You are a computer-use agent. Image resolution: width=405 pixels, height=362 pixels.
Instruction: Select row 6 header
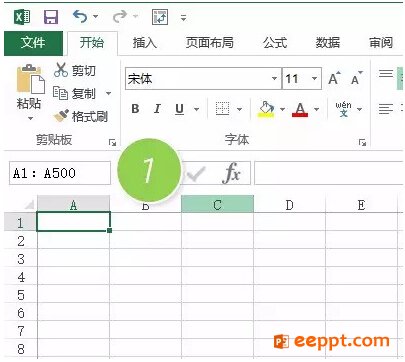[x=20, y=312]
